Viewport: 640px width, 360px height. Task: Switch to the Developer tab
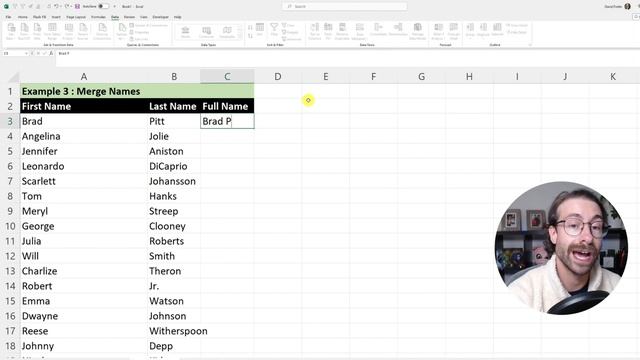click(160, 17)
